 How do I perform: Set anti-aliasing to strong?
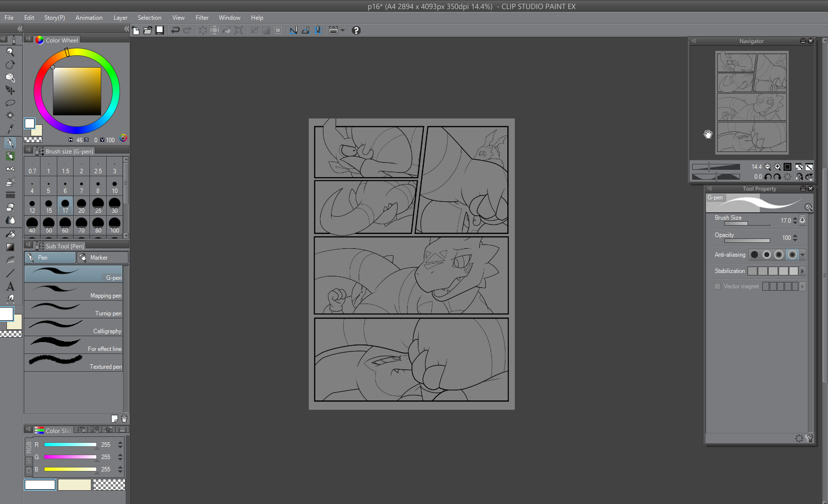[x=792, y=255]
